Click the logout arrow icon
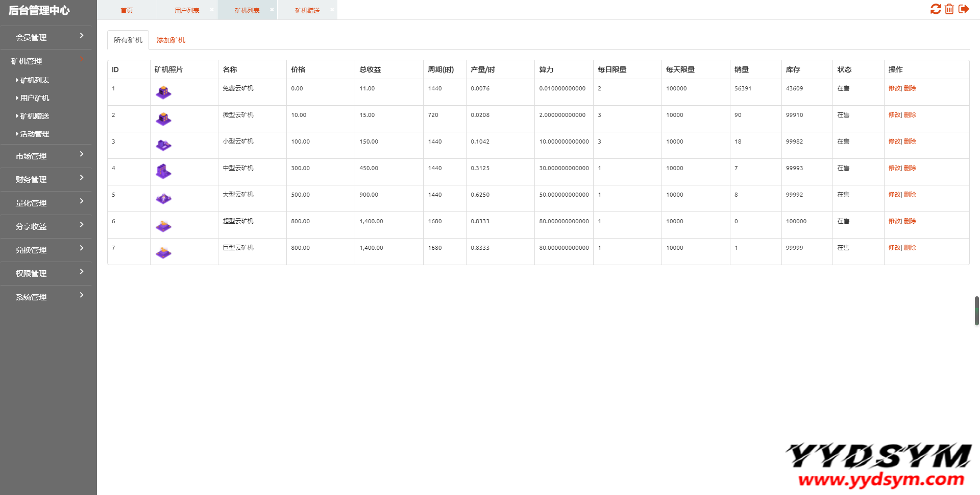Image resolution: width=980 pixels, height=495 pixels. (x=964, y=9)
